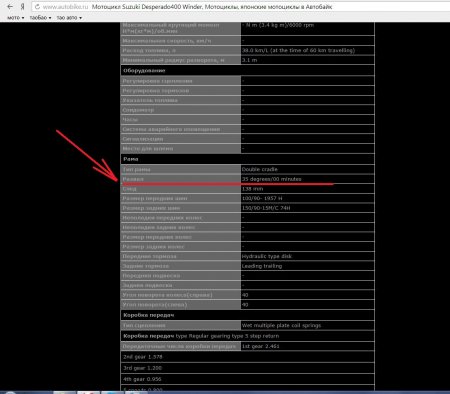Click the 'Hydraulic type disk' brake value

click(x=267, y=256)
